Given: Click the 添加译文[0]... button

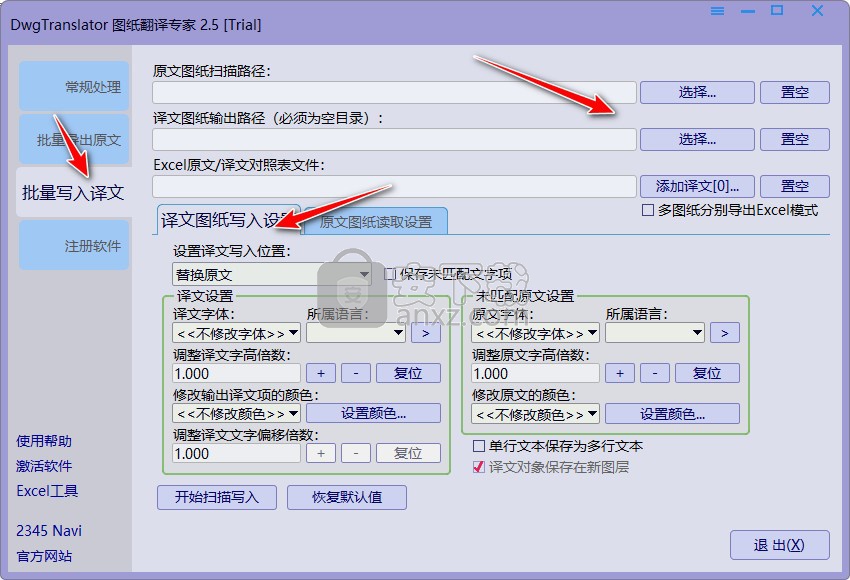Looking at the screenshot, I should (x=697, y=186).
